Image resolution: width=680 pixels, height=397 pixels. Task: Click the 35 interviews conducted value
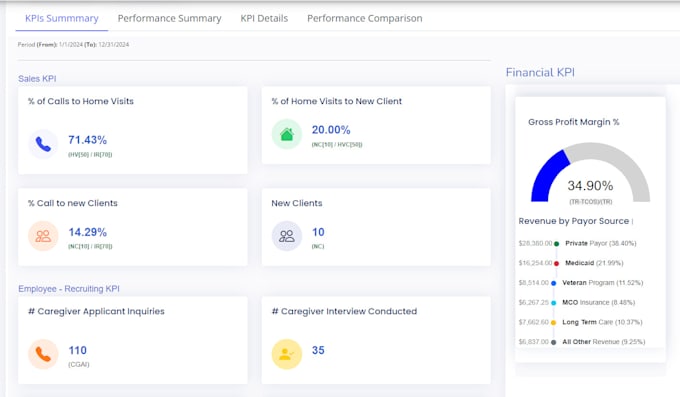point(318,350)
